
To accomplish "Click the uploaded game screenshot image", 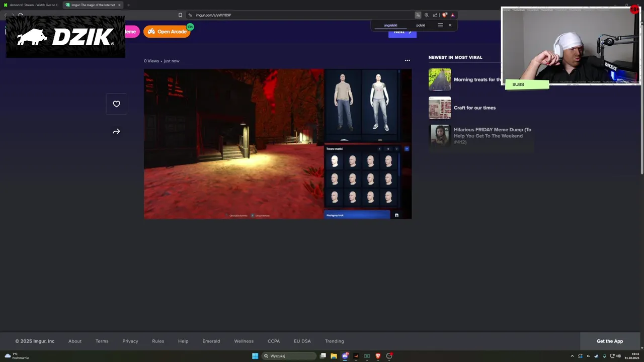I will click(278, 144).
